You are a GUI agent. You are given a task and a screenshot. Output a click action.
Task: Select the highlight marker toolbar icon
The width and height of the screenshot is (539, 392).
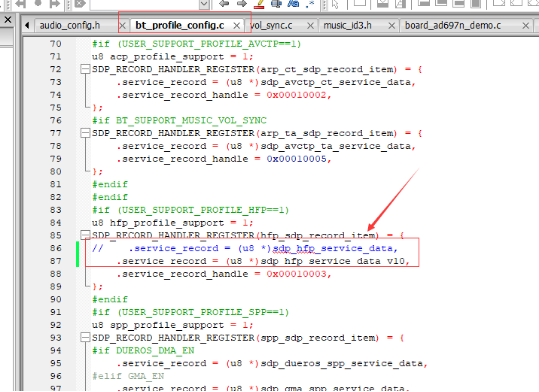[259, 3]
